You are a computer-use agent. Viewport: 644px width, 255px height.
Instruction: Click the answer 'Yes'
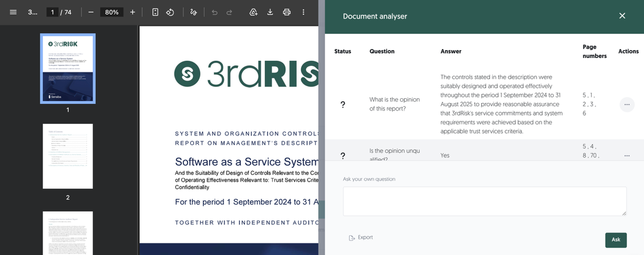pyautogui.click(x=445, y=155)
